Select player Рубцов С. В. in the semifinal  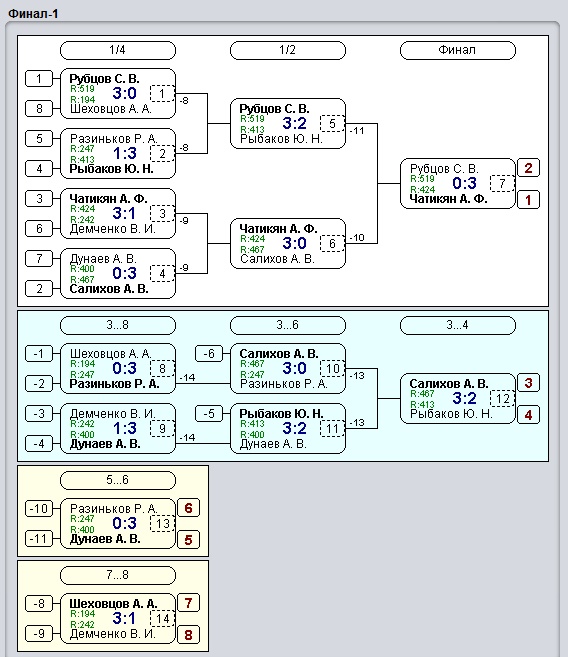[274, 109]
